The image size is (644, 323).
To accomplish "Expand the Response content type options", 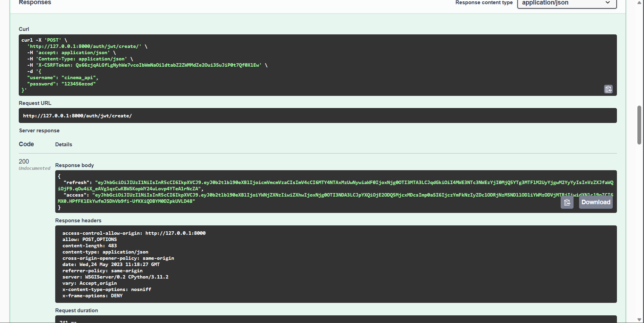I will [566, 3].
